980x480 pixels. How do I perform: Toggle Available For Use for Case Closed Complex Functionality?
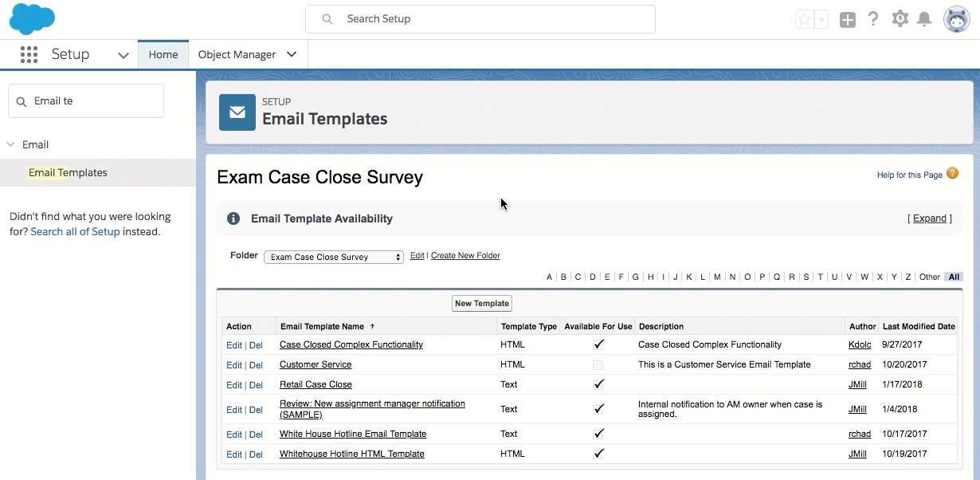(598, 345)
